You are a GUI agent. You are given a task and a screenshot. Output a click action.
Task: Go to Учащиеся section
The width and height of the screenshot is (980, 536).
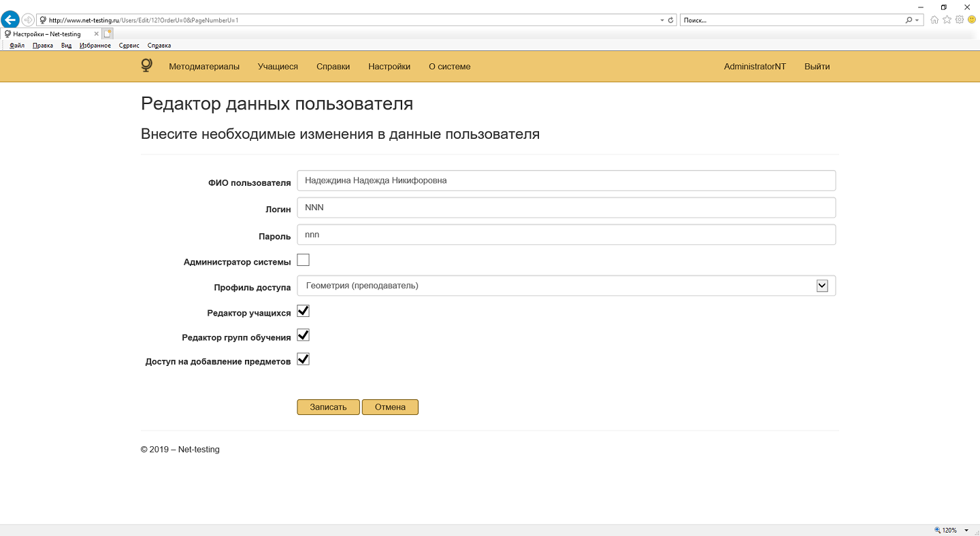278,67
